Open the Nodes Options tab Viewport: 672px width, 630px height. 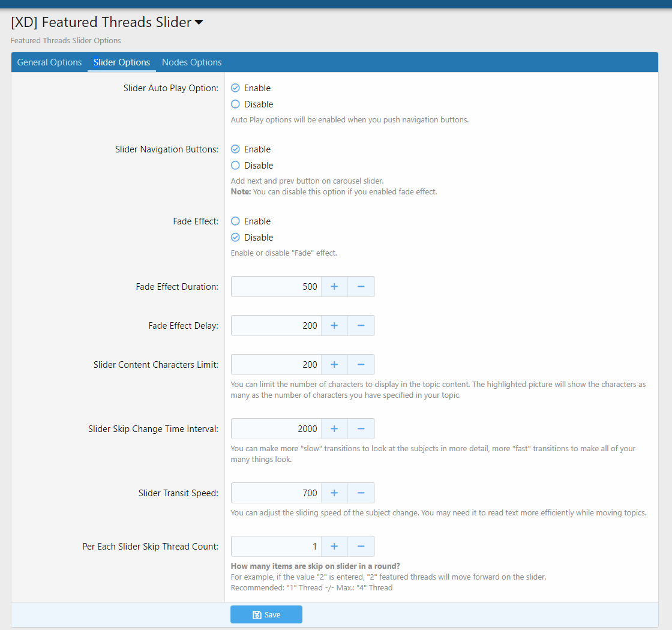tap(191, 62)
